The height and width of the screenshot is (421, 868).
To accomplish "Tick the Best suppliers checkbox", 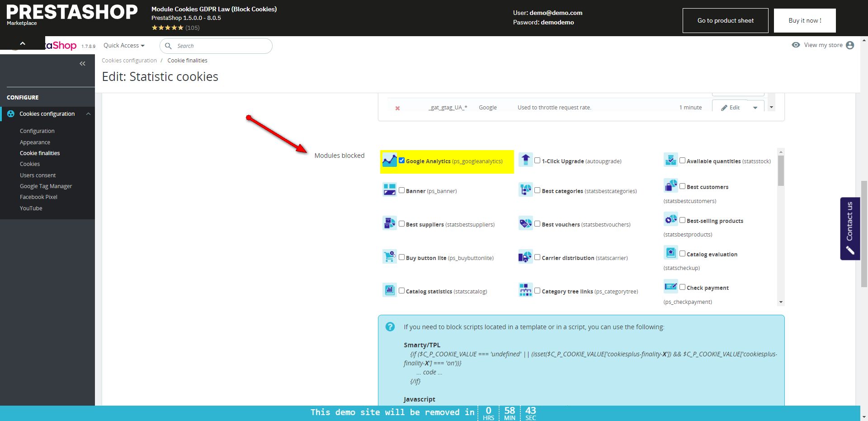I will click(401, 224).
